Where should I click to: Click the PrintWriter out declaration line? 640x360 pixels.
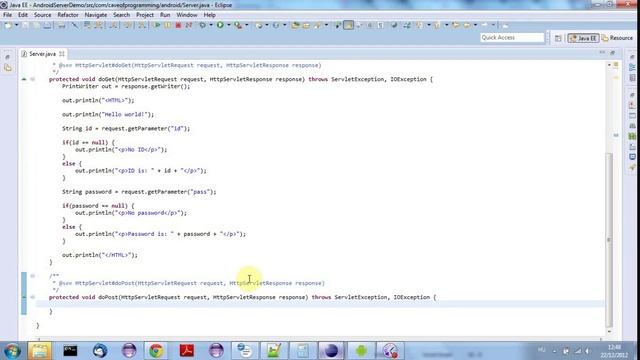(x=126, y=86)
